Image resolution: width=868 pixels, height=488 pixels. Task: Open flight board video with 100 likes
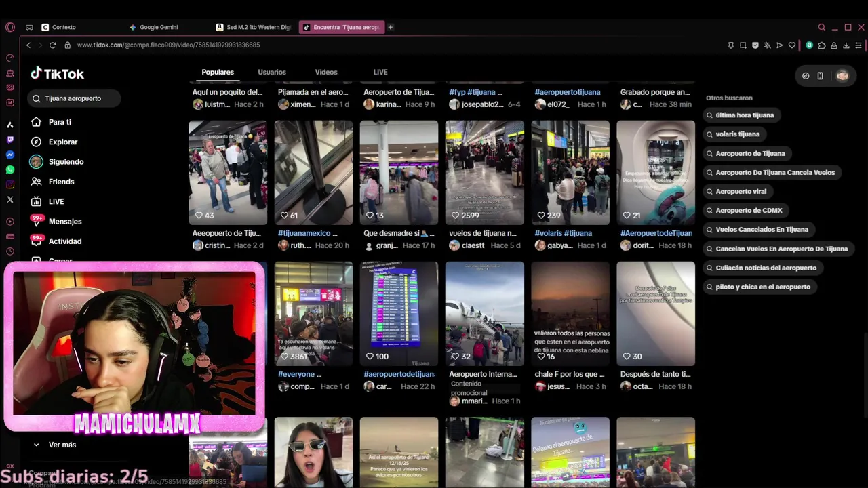click(399, 313)
